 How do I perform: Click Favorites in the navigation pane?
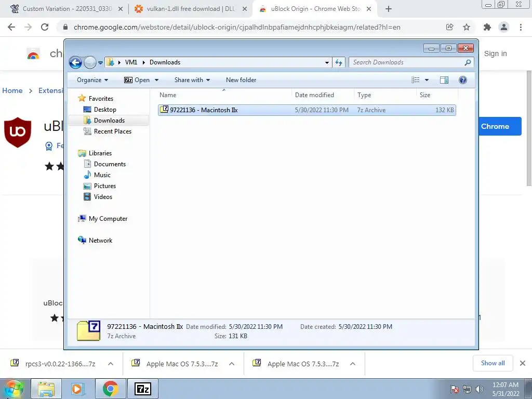pos(101,98)
